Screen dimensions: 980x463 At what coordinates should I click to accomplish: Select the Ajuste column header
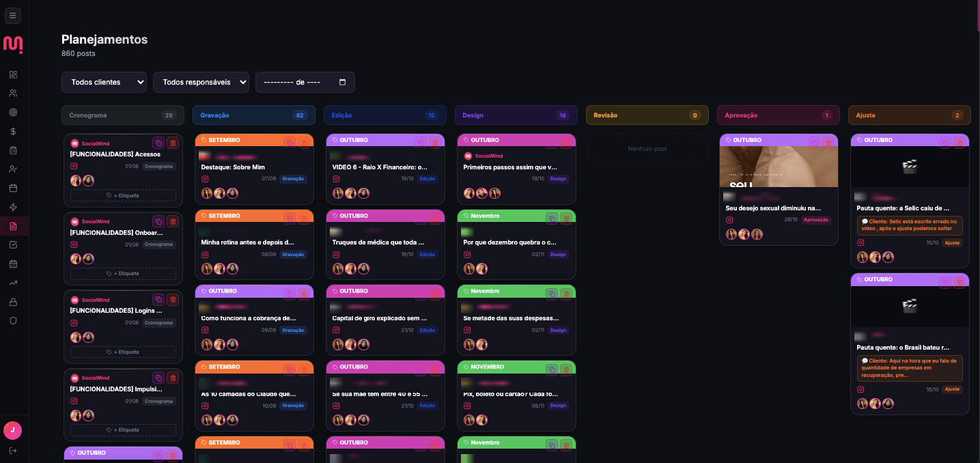tap(910, 115)
